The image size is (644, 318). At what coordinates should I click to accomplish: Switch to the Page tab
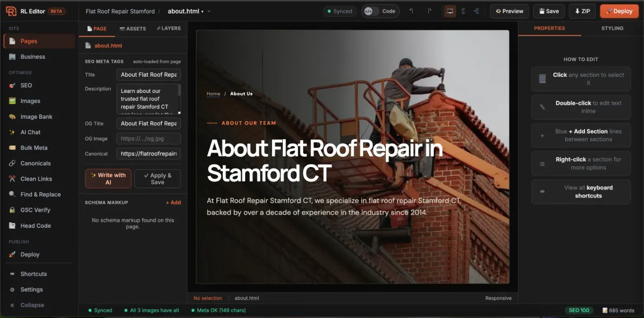point(97,28)
